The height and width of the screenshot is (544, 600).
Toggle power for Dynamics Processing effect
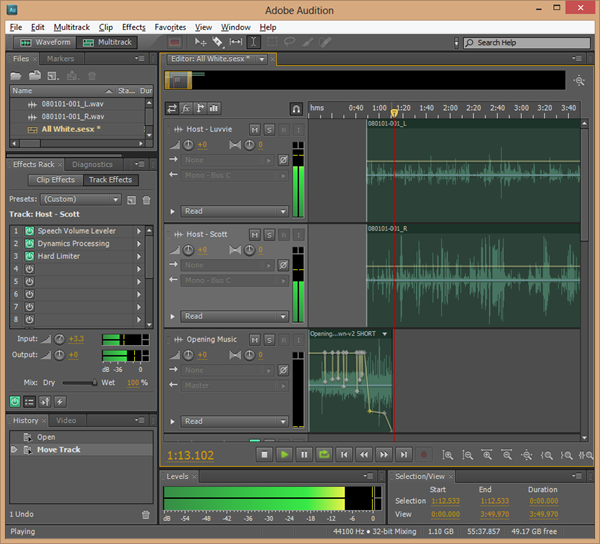[29, 244]
